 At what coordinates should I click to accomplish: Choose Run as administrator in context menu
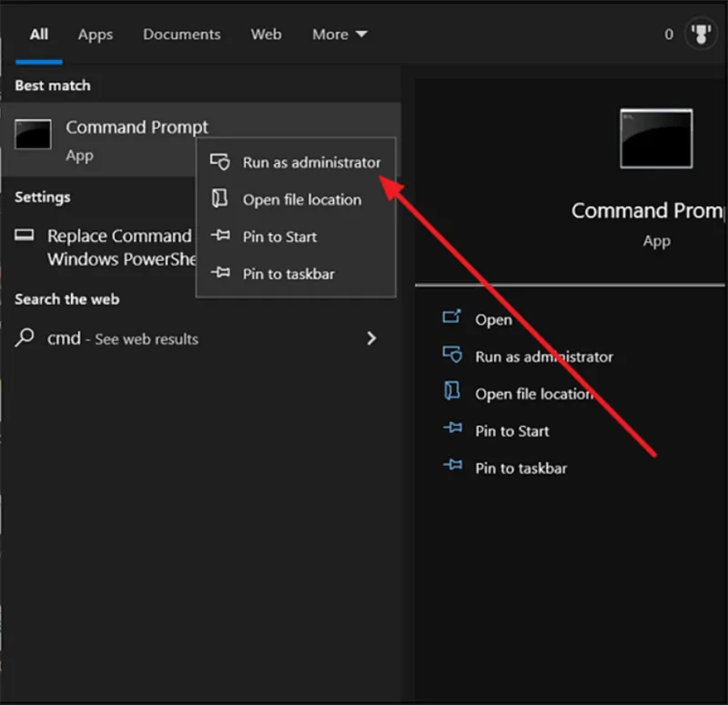(296, 163)
